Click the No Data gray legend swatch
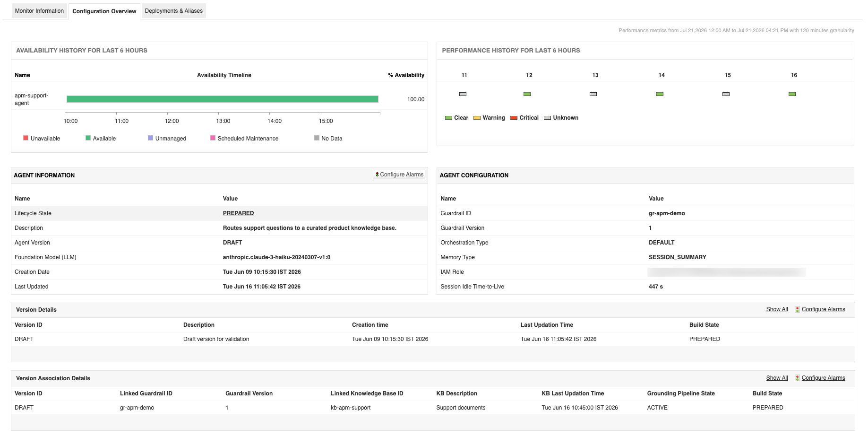Screen dimensions: 868x437 click(317, 138)
